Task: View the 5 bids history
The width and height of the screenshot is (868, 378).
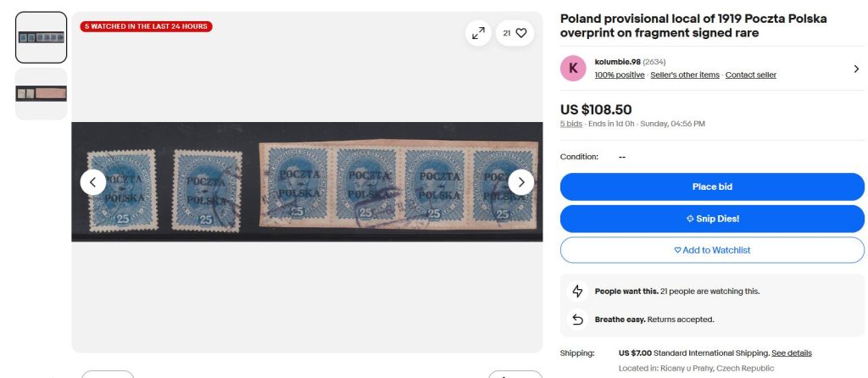Action: [570, 124]
